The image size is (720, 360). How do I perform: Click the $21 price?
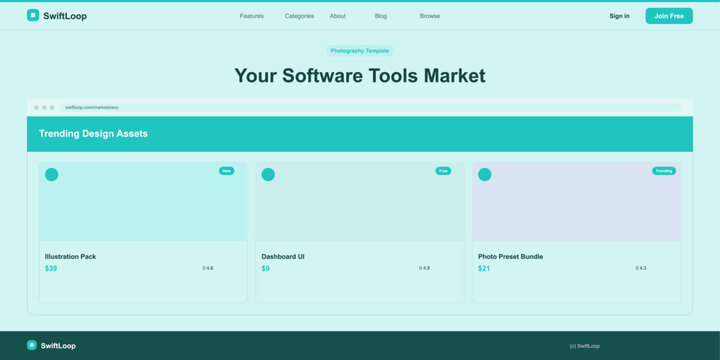click(x=484, y=269)
